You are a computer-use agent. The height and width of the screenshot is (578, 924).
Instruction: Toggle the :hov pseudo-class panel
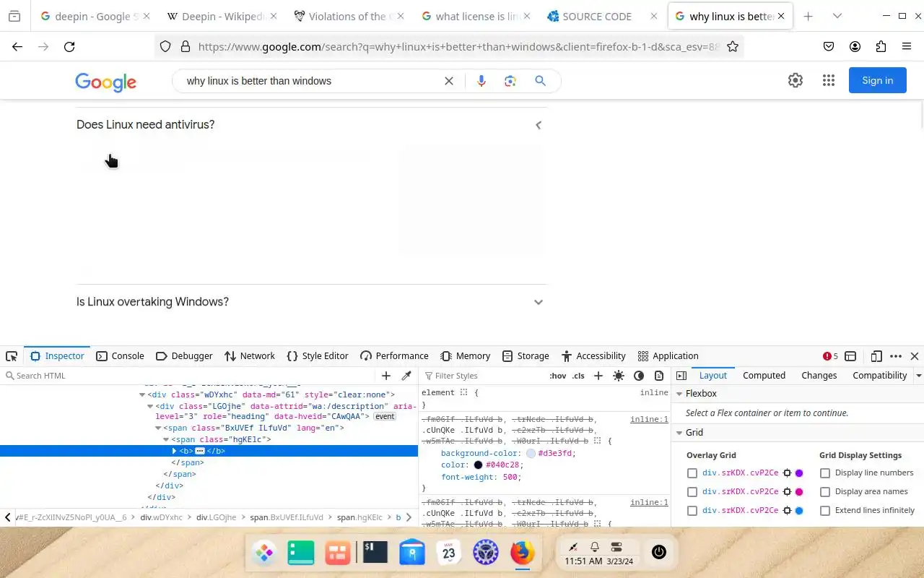point(558,376)
